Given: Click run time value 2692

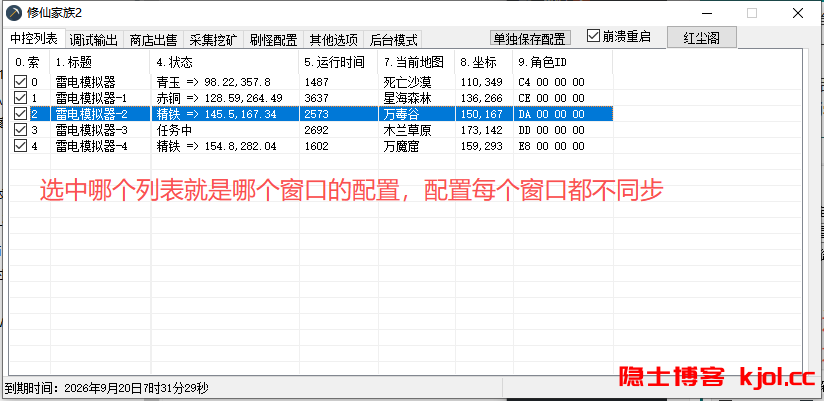Looking at the screenshot, I should 316,130.
